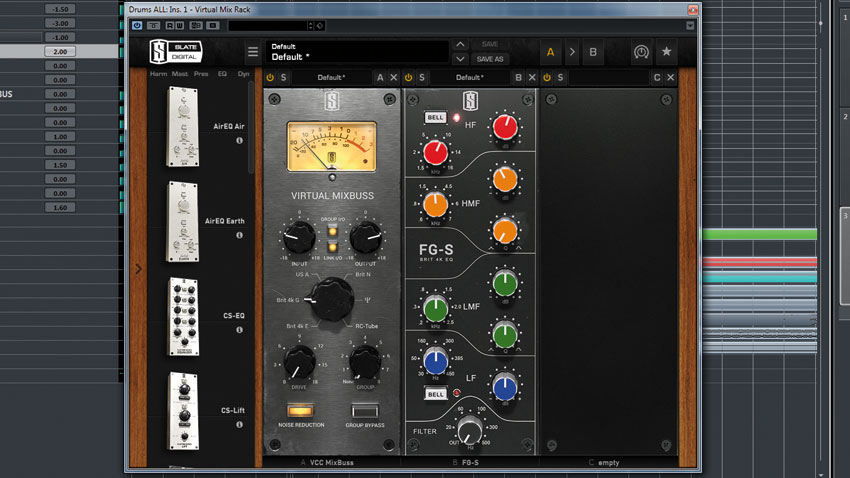The height and width of the screenshot is (478, 850).
Task: Toggle power for slot B FG-S
Action: (x=408, y=77)
